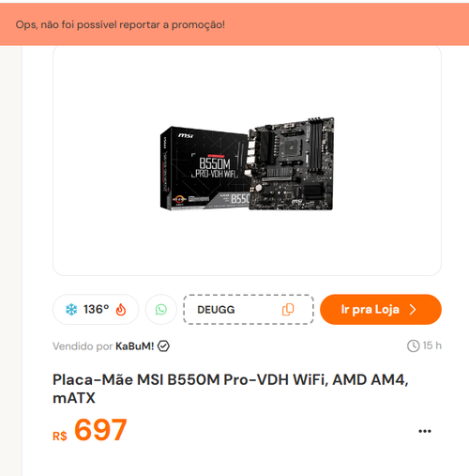Click the 'Vendido por' seller label
Screen dimensions: 469x476
pos(83,346)
